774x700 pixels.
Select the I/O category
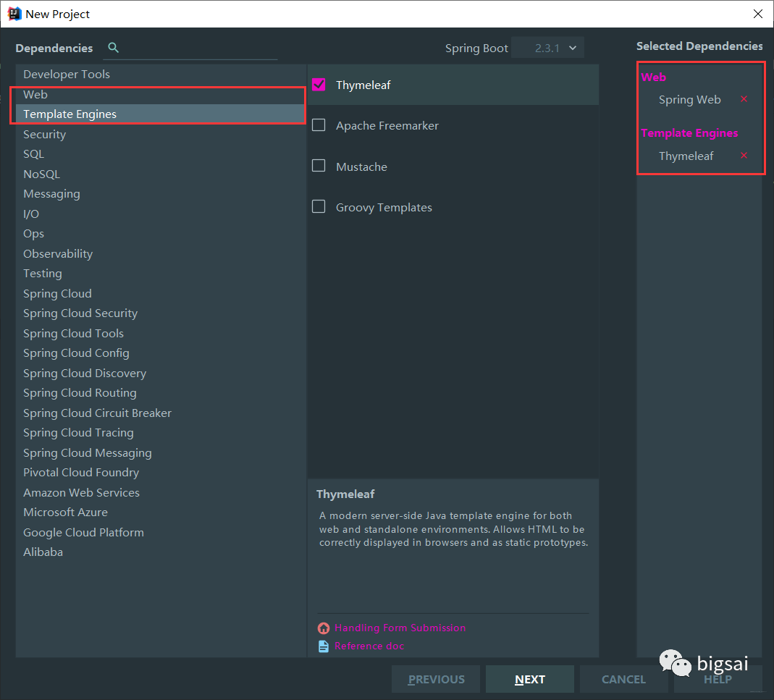pos(161,214)
